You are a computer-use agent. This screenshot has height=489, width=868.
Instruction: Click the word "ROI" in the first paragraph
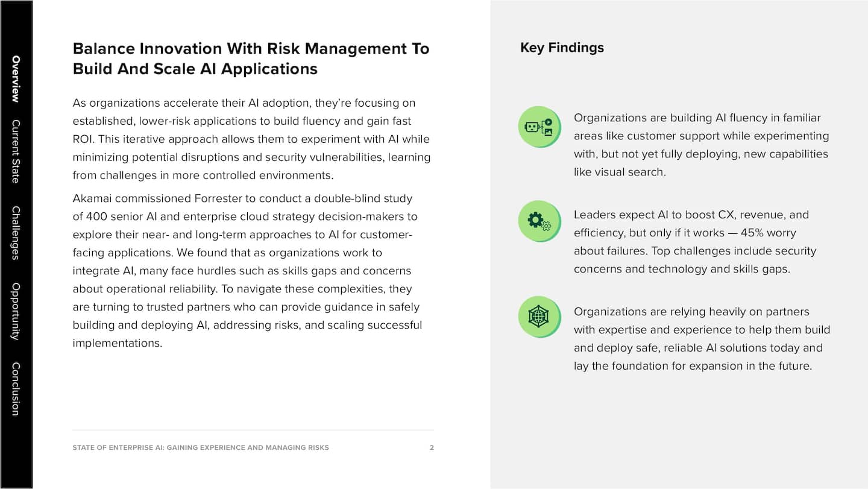tap(83, 139)
